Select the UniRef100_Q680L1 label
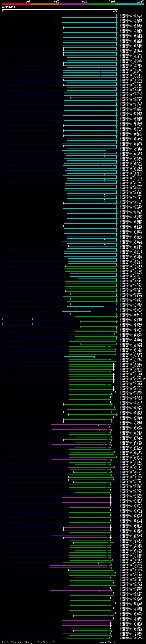 coord(131,25)
